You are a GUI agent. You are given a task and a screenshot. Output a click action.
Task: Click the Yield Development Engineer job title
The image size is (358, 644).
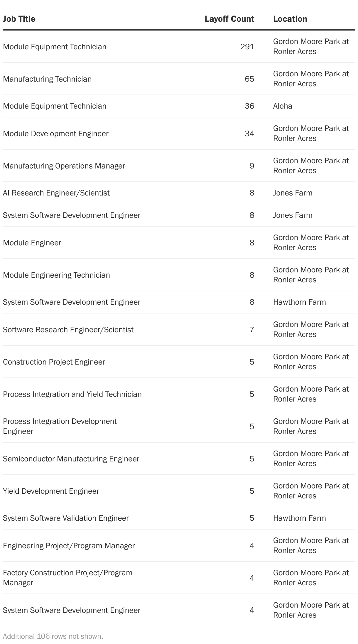pos(51,491)
